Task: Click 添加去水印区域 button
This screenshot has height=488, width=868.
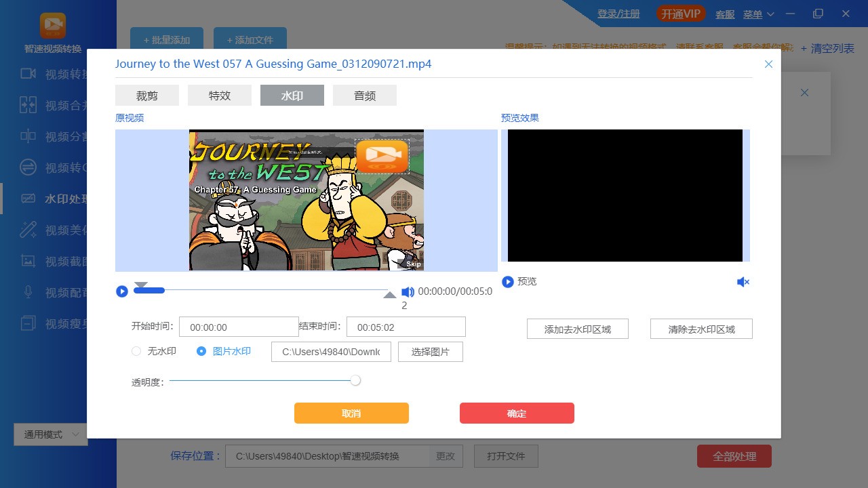Action: pos(578,329)
